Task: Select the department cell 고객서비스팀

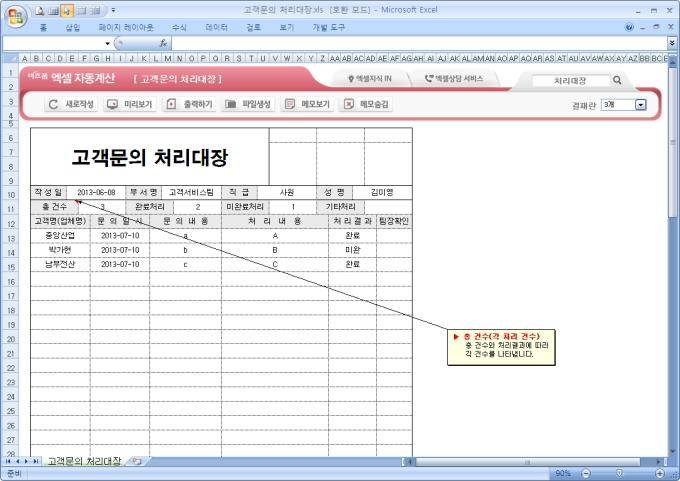Action: click(x=191, y=193)
